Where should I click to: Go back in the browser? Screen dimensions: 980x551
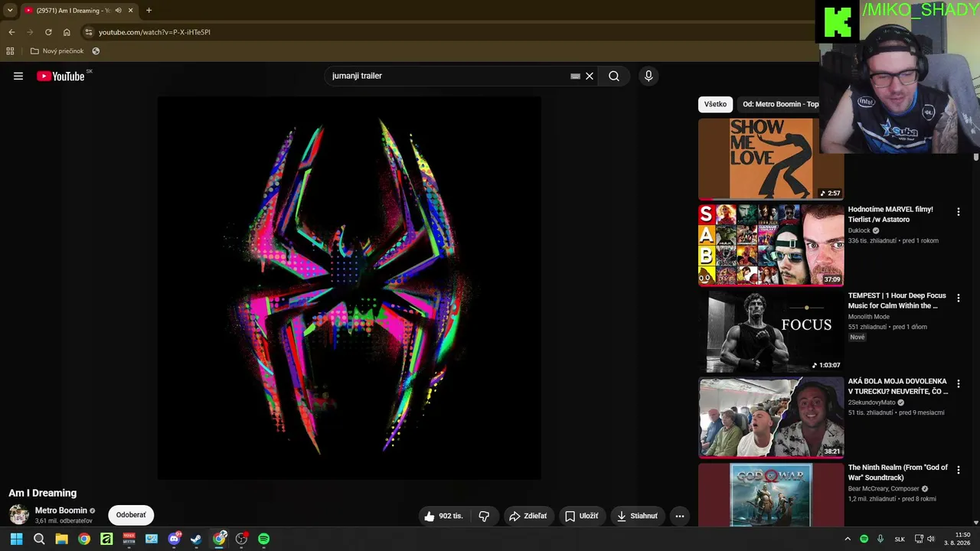(x=11, y=32)
